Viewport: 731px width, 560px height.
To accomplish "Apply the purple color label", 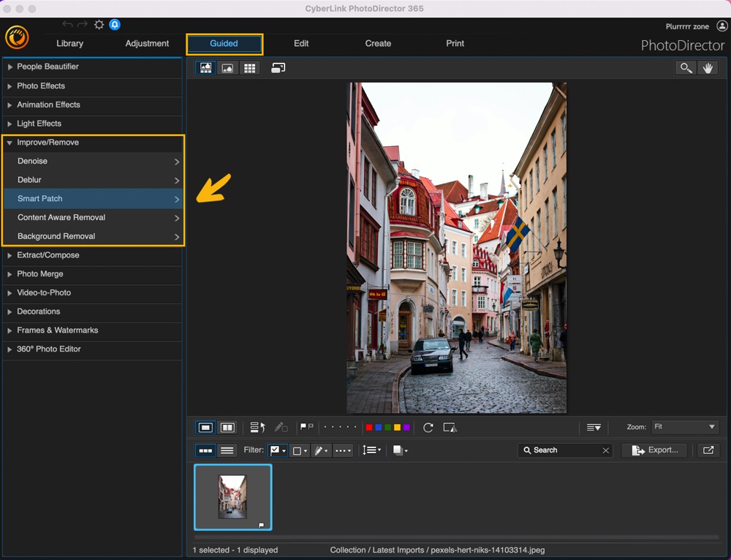I will pos(406,427).
